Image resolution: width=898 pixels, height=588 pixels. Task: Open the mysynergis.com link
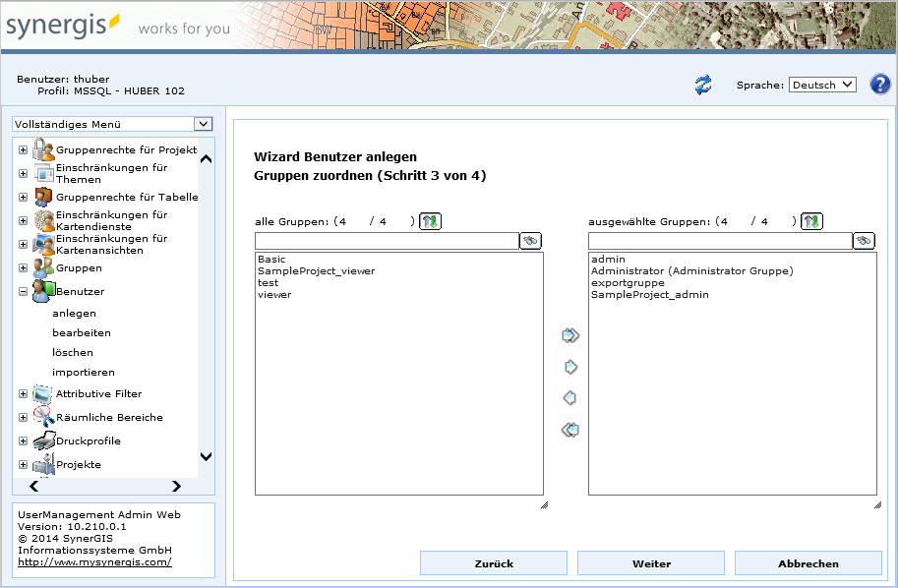[x=94, y=562]
